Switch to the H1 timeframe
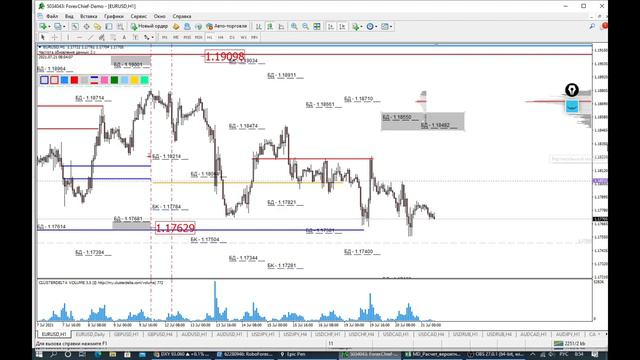Image resolution: width=640 pixels, height=360 pixels. (209, 37)
